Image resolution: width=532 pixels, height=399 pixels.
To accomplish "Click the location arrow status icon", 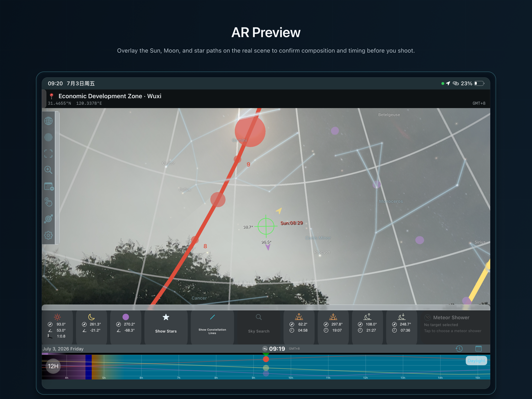I will [x=448, y=84].
